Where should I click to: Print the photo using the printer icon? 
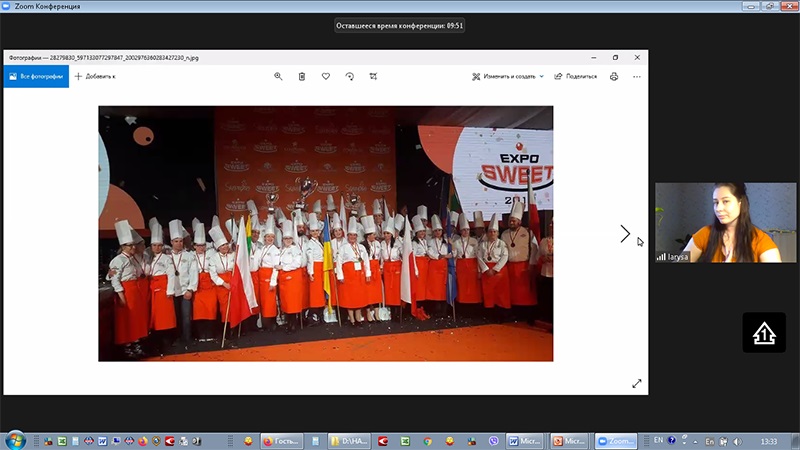pyautogui.click(x=614, y=76)
